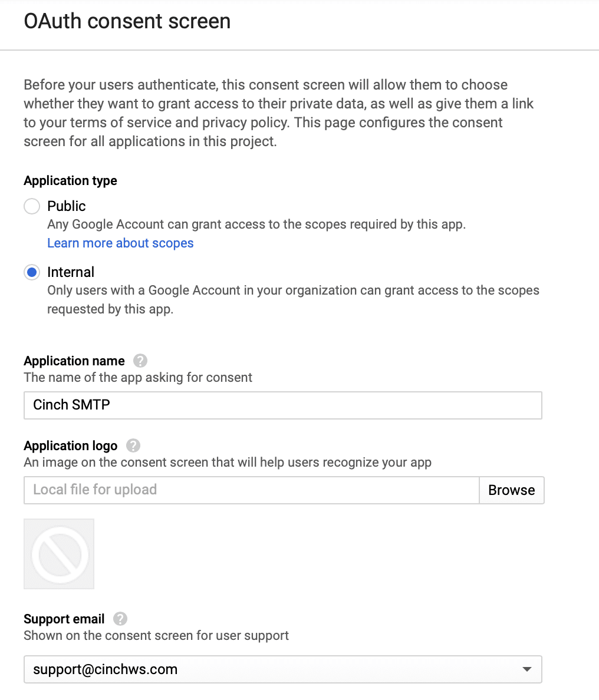
Task: Open the Support email dropdown
Action: [x=282, y=669]
